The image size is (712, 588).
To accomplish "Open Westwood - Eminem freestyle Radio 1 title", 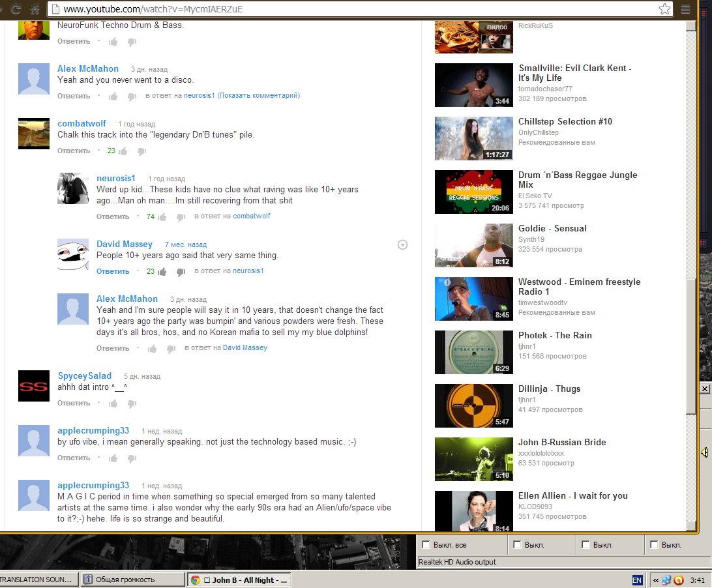I will pos(580,287).
